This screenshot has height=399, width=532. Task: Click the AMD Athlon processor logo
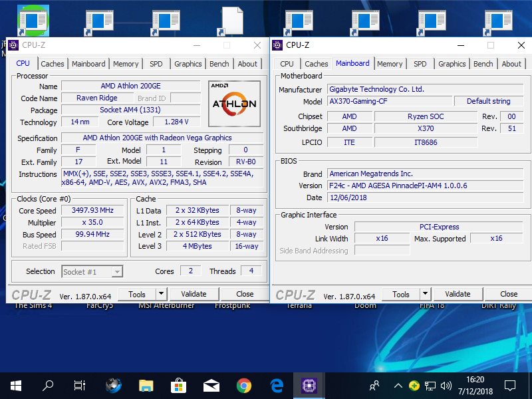click(234, 104)
